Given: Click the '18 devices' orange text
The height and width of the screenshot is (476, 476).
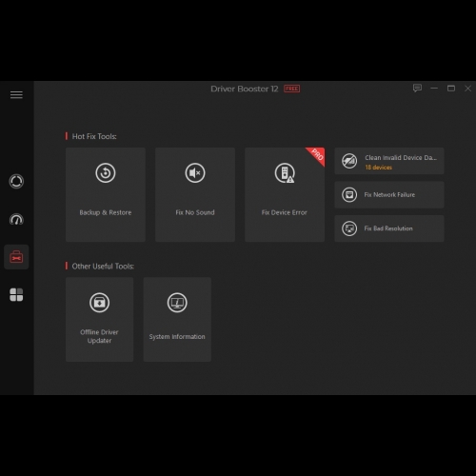Looking at the screenshot, I should tap(378, 168).
